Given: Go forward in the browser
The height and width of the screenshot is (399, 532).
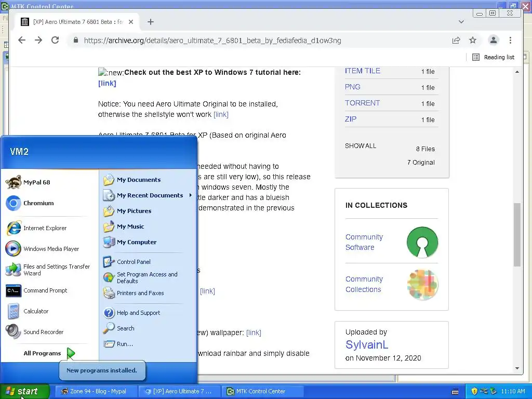Looking at the screenshot, I should [38, 41].
